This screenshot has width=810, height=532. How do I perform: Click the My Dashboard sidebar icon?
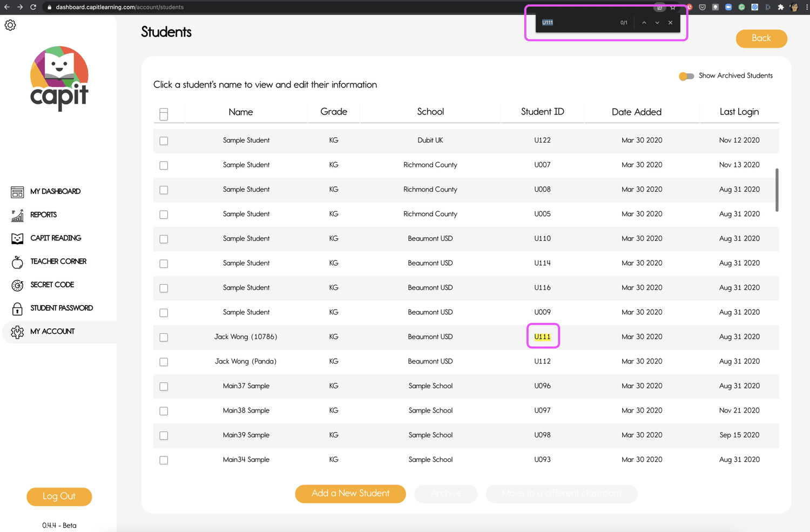(17, 192)
